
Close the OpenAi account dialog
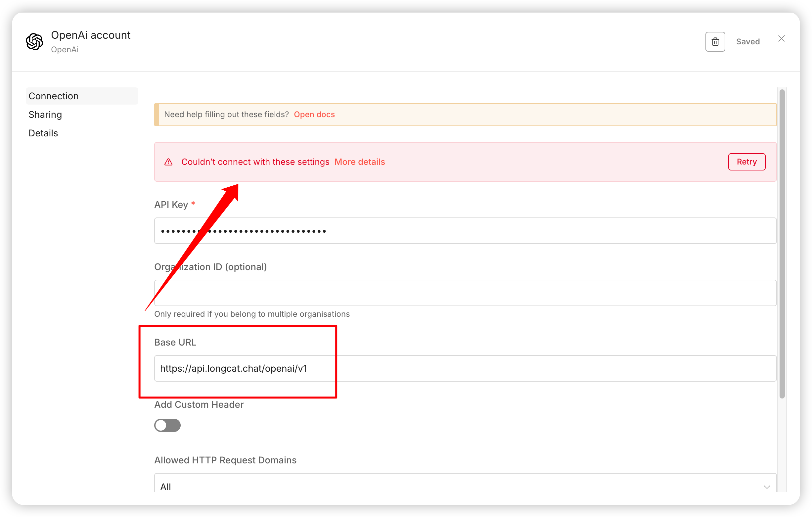pos(781,39)
